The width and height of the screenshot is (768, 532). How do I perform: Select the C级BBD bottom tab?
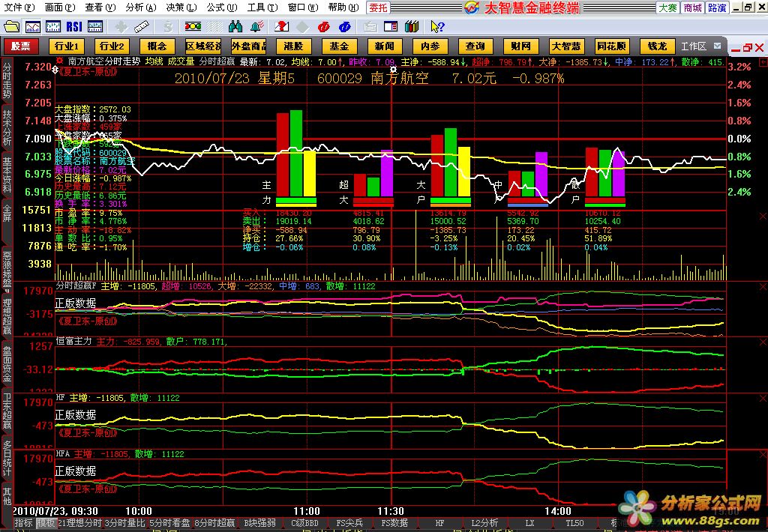pyautogui.click(x=304, y=523)
